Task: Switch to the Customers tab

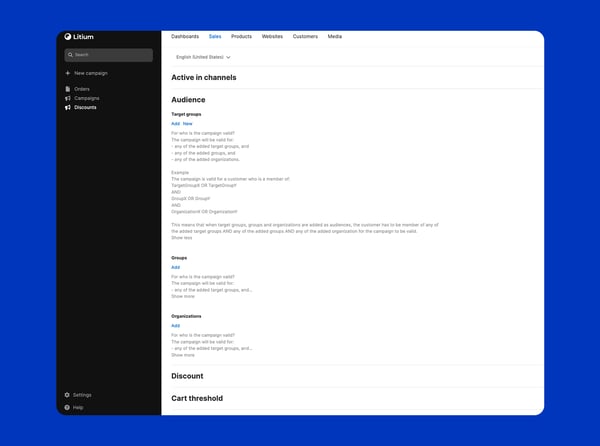Action: pyautogui.click(x=305, y=36)
